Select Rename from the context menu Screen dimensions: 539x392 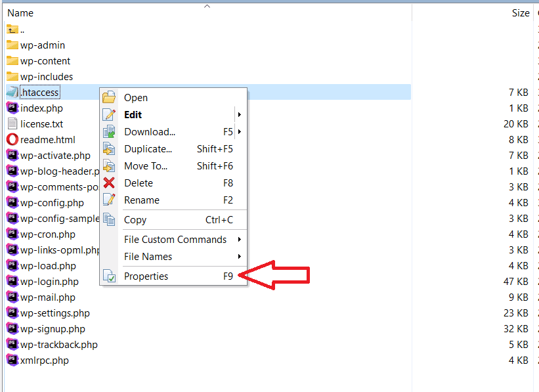point(142,200)
